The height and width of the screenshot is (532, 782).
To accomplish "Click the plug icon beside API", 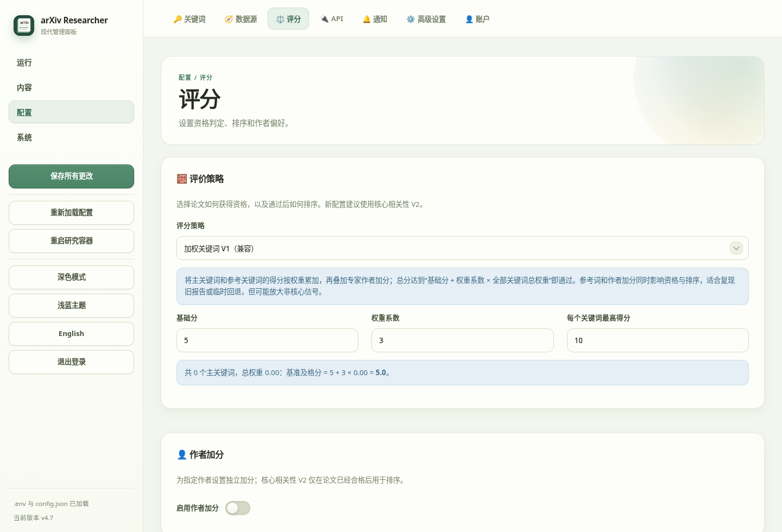I will (x=324, y=19).
